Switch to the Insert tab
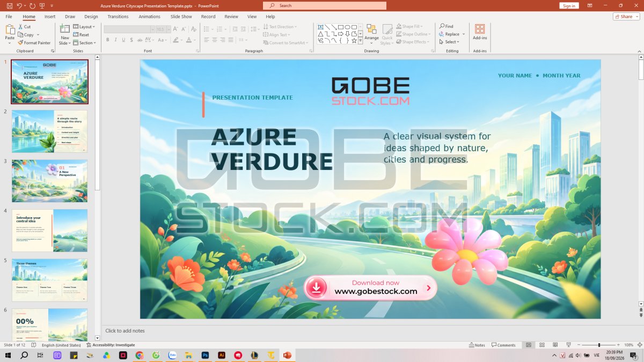This screenshot has height=362, width=644. coord(50,17)
